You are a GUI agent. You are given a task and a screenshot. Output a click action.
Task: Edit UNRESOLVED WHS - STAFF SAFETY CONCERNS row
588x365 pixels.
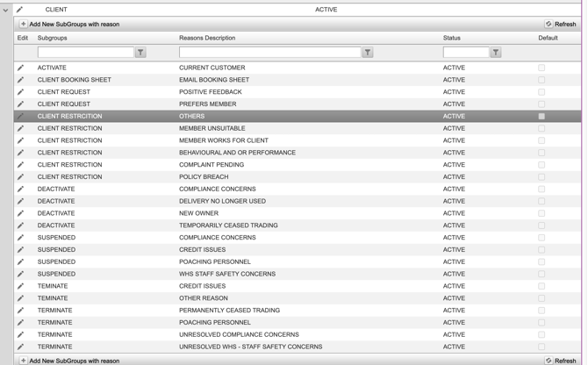[21, 347]
